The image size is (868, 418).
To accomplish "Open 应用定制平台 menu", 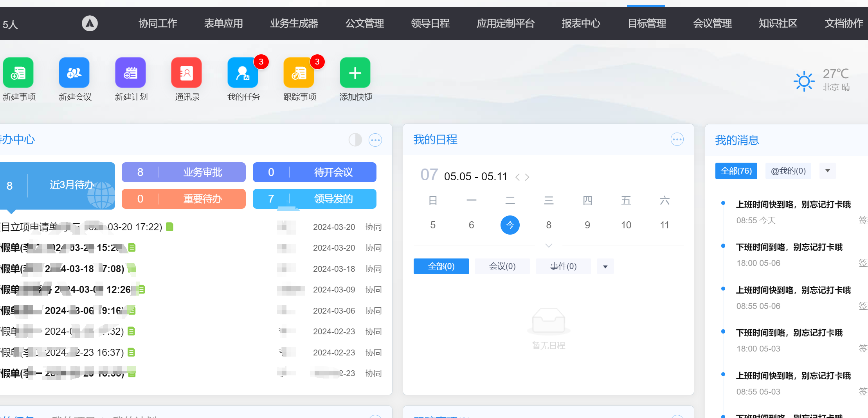I will tap(506, 23).
